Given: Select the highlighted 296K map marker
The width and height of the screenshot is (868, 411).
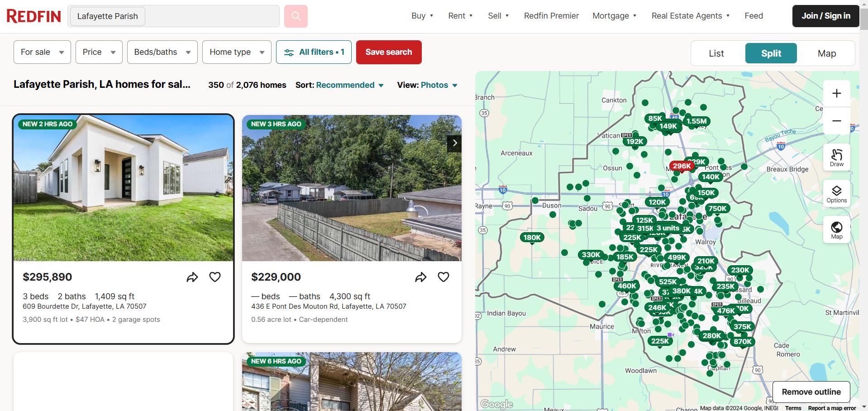Looking at the screenshot, I should click(x=682, y=166).
